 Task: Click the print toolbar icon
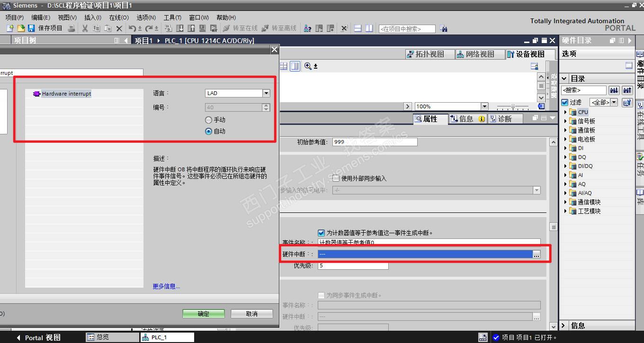[x=72, y=28]
